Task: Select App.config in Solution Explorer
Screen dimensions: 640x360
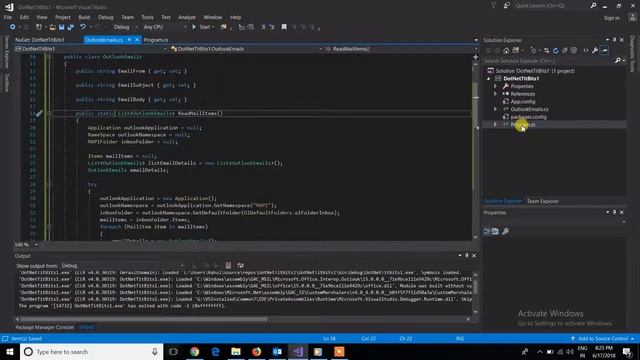Action: (522, 102)
